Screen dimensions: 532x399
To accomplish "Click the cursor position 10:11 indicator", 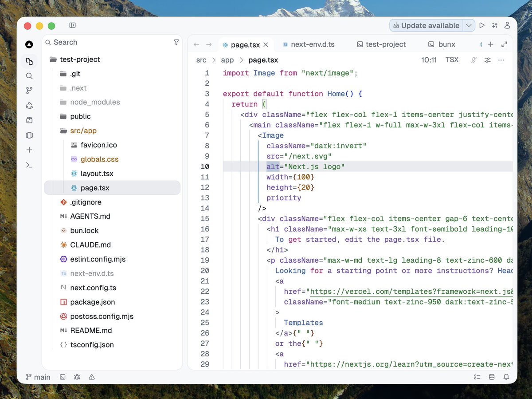I will (x=429, y=60).
